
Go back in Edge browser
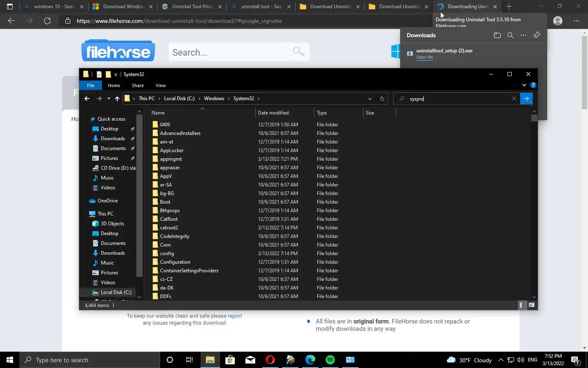coord(11,21)
